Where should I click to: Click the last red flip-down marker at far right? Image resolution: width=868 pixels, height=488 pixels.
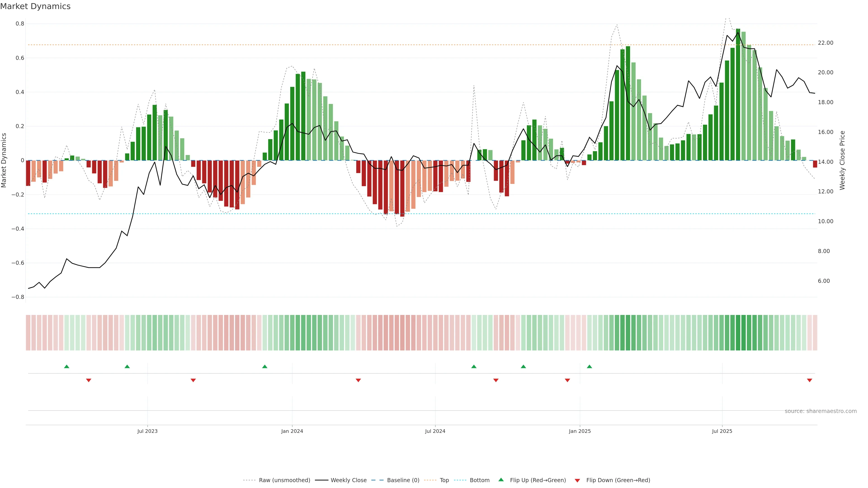pyautogui.click(x=809, y=380)
